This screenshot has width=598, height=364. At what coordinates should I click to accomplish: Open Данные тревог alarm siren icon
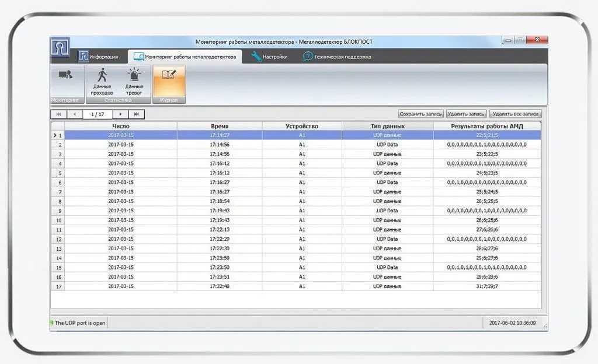point(134,75)
